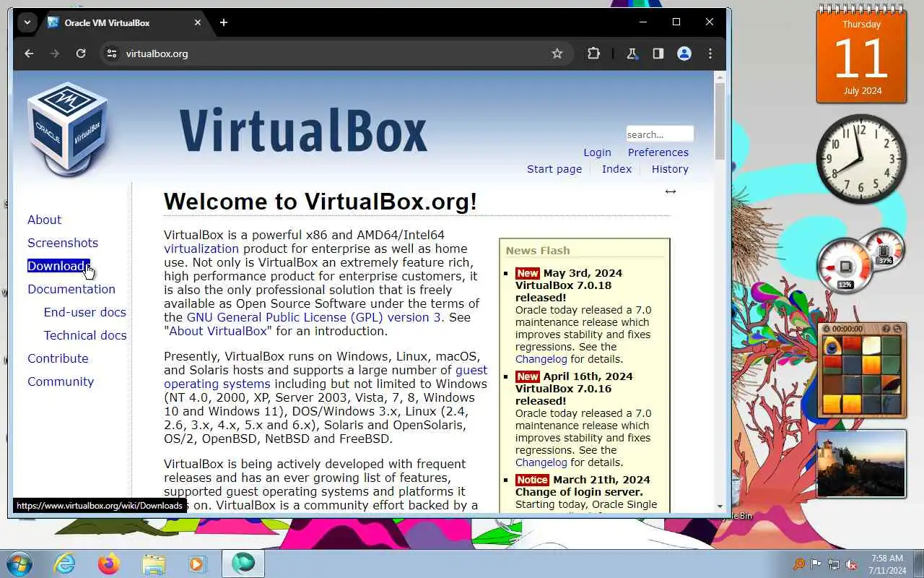The image size is (924, 578).
Task: Open the Index link
Action: click(616, 169)
